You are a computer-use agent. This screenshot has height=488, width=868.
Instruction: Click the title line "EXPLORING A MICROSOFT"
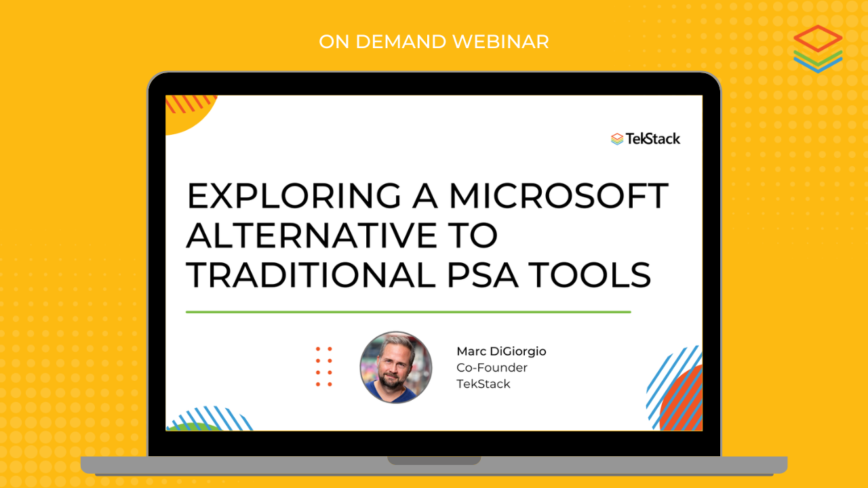[427, 197]
